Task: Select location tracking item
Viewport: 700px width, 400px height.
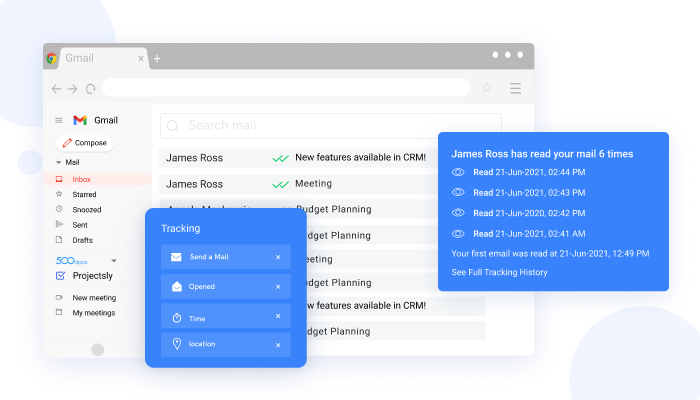Action: [x=226, y=345]
